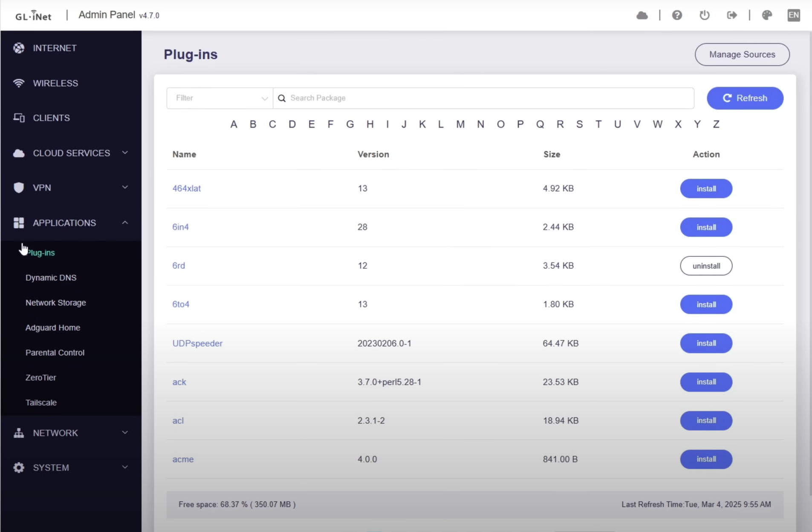Install the 6in4 package

(x=706, y=227)
